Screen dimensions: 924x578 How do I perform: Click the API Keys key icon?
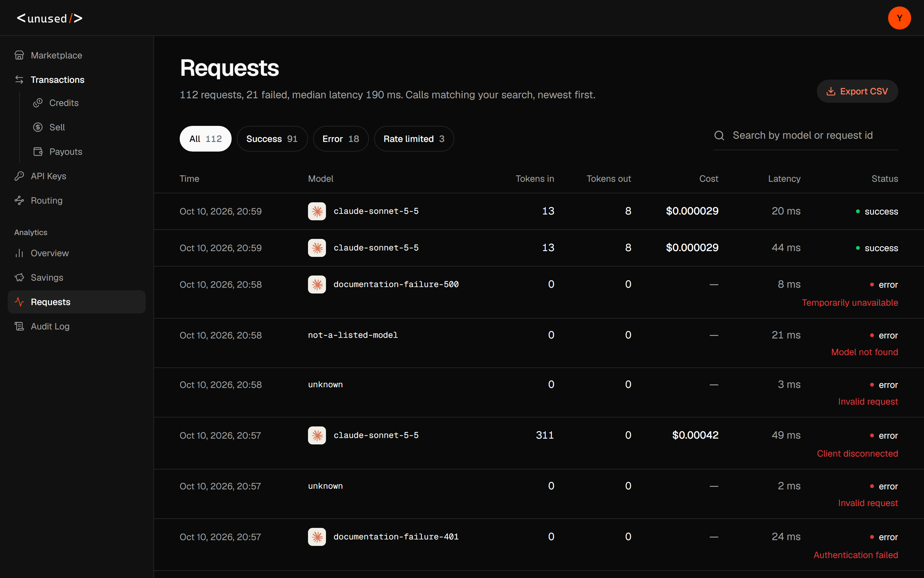click(x=19, y=176)
